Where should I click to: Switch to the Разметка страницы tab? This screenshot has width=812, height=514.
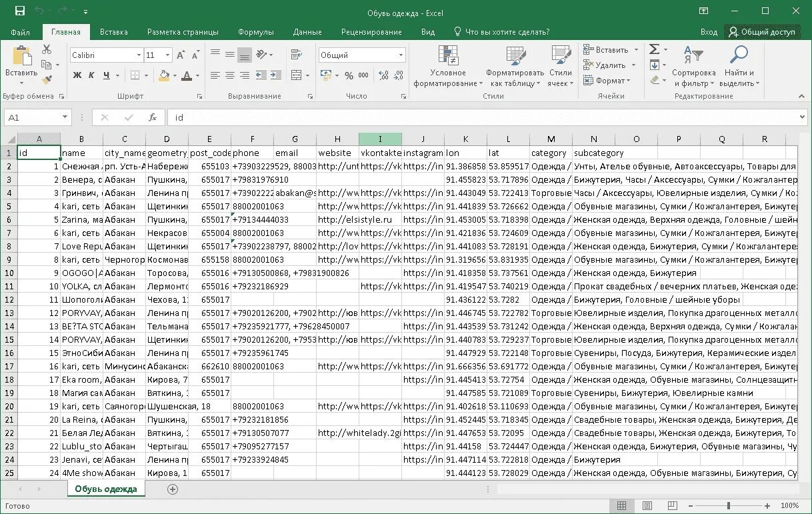coord(183,32)
